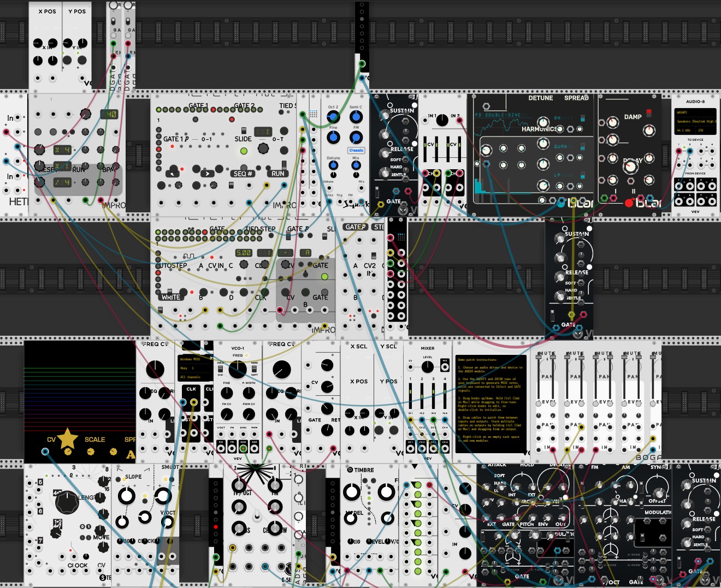Viewport: 721px width, 588px height.
Task: Open the 256 block size selector on Audio-8
Action: [705, 130]
